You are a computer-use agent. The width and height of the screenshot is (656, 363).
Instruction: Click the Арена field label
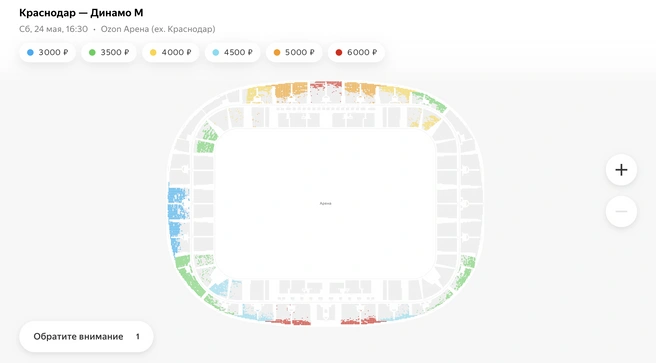pos(325,203)
